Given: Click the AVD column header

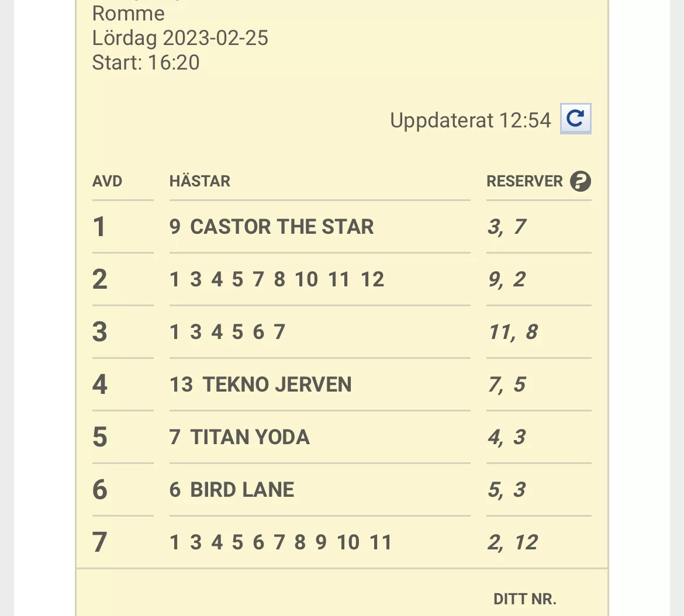Looking at the screenshot, I should (x=107, y=181).
